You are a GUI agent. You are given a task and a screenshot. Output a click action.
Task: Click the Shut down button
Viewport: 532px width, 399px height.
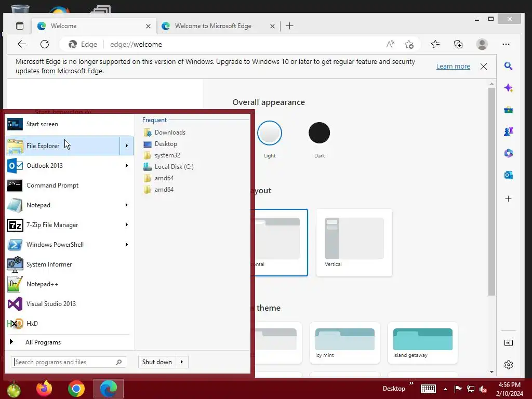pos(157,362)
